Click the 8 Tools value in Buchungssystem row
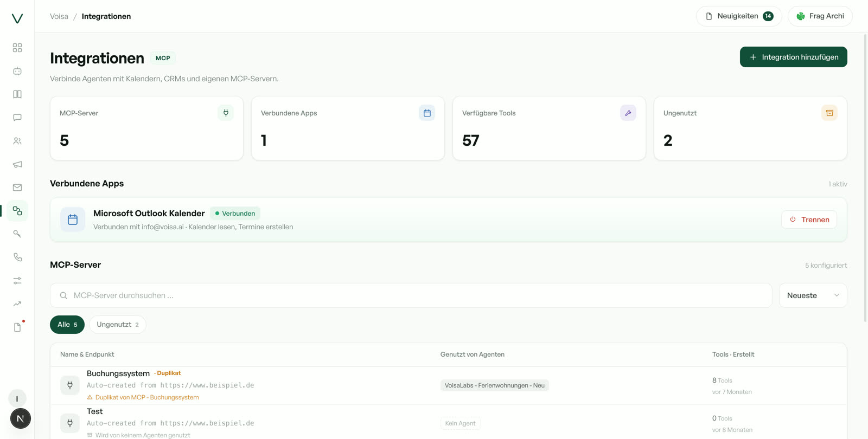The width and height of the screenshot is (868, 439). tap(722, 380)
